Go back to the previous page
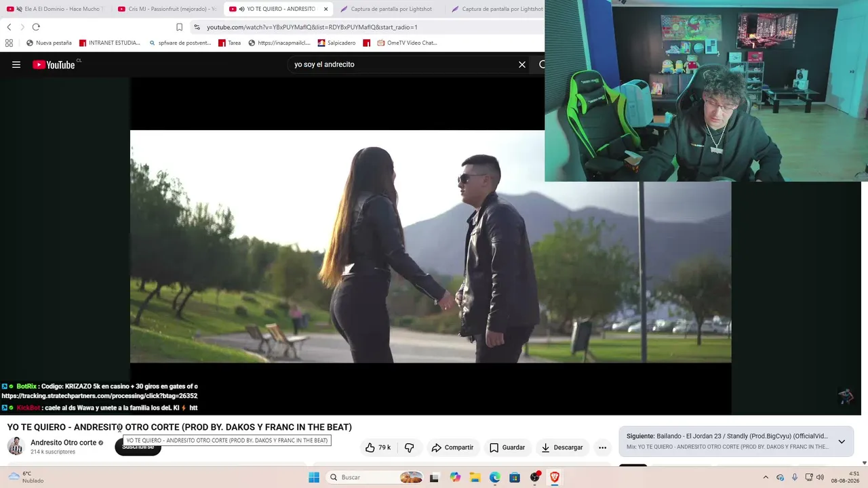Screen dimensions: 868x488 tap(9, 27)
